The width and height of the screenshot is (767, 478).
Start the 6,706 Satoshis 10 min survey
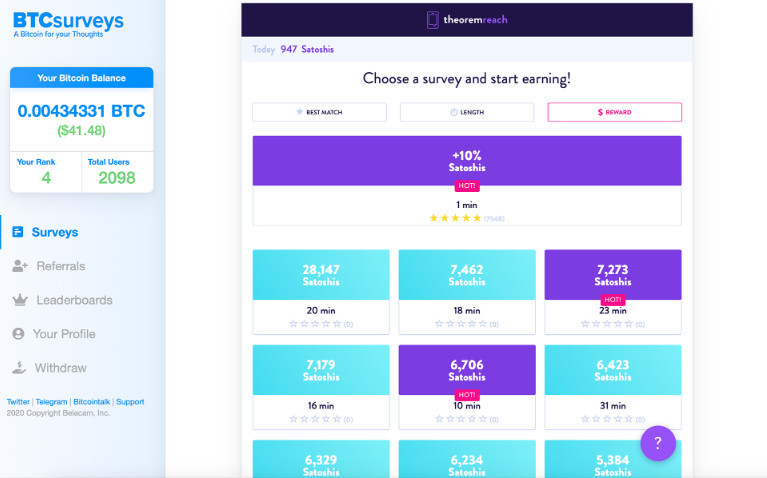pos(467,387)
